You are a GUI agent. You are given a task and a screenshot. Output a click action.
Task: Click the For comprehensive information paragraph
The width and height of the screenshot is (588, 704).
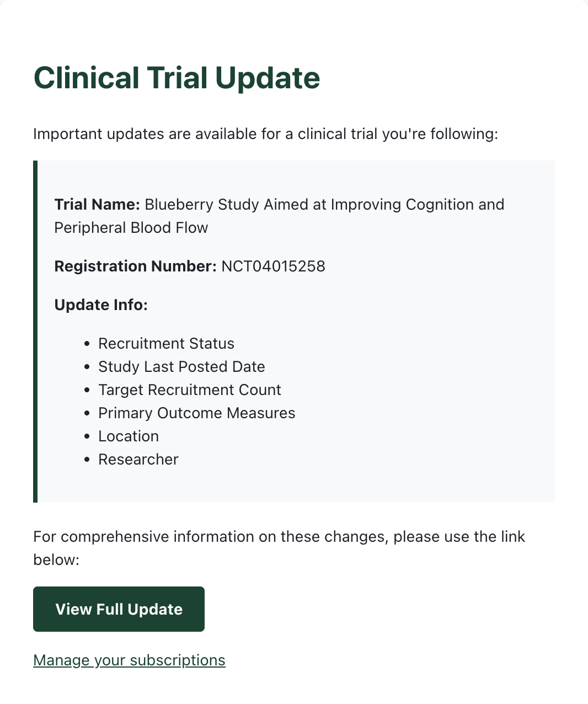pyautogui.click(x=279, y=548)
